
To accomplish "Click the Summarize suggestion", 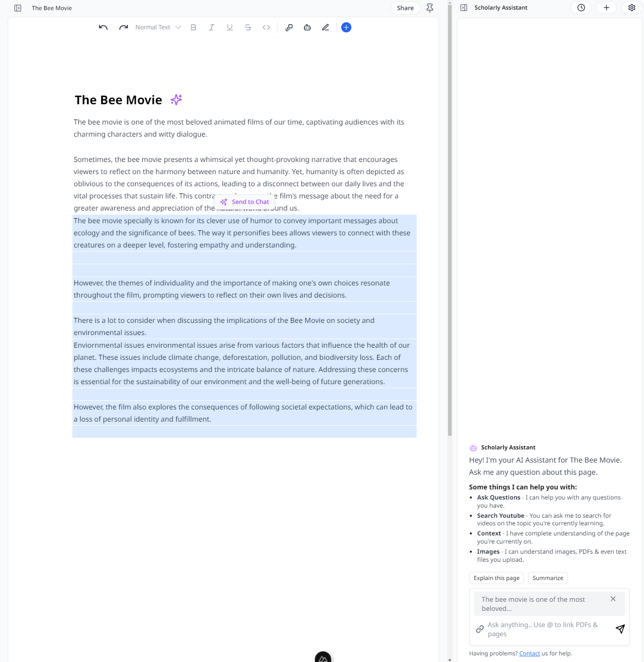I will 548,578.
